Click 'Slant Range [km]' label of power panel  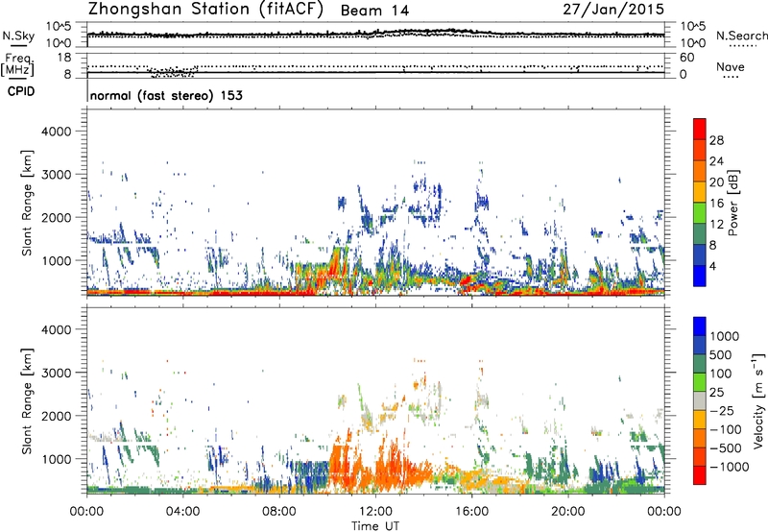click(x=27, y=203)
